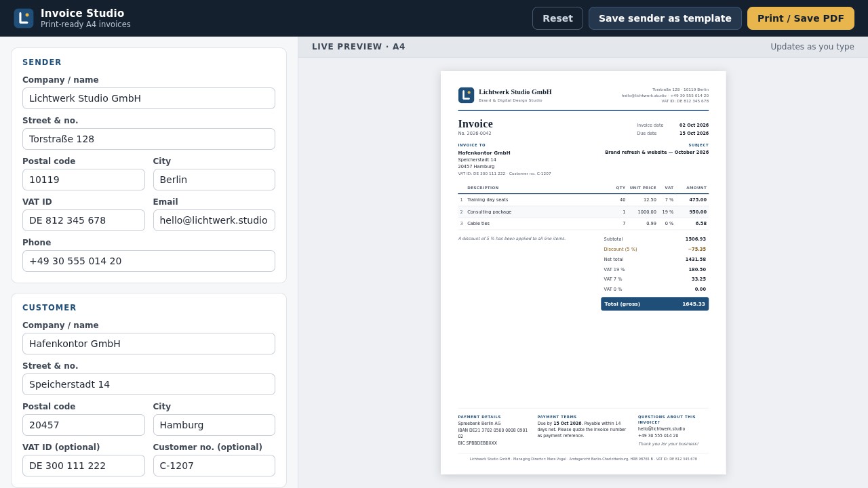The height and width of the screenshot is (488, 868).
Task: Click the CUSTOMER section heading
Action: (50, 308)
